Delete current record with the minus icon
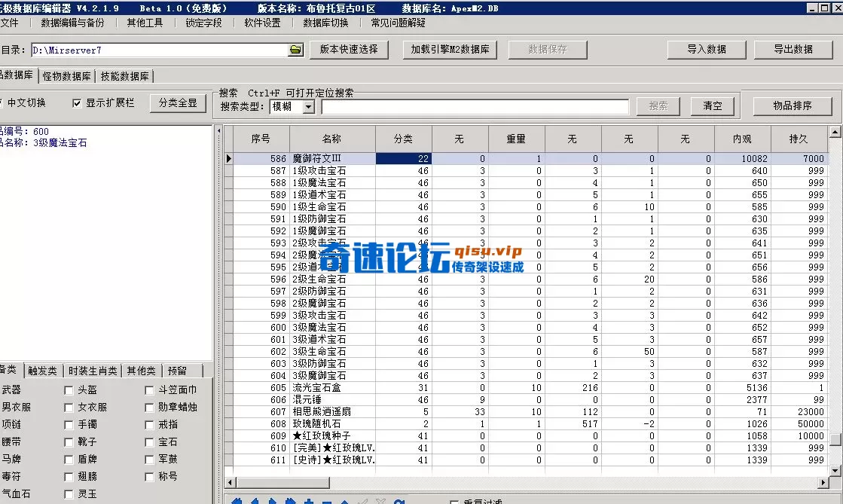This screenshot has width=843, height=504. [x=328, y=499]
